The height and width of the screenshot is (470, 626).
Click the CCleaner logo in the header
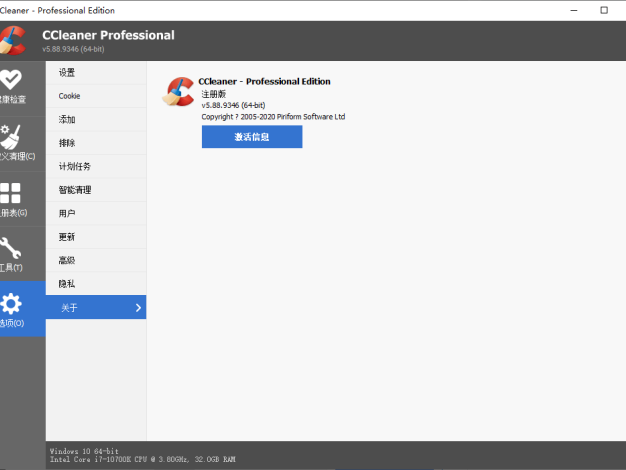tap(13, 40)
